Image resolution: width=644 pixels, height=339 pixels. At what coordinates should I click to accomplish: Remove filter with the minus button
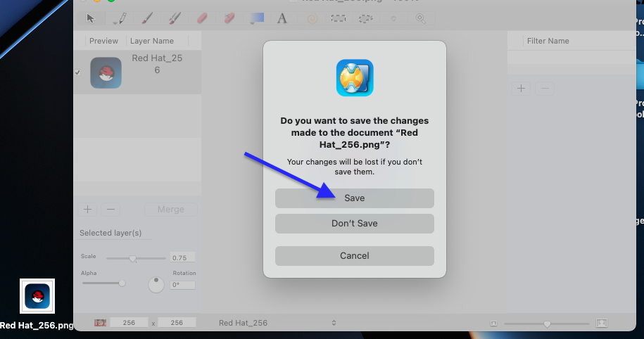[x=545, y=88]
